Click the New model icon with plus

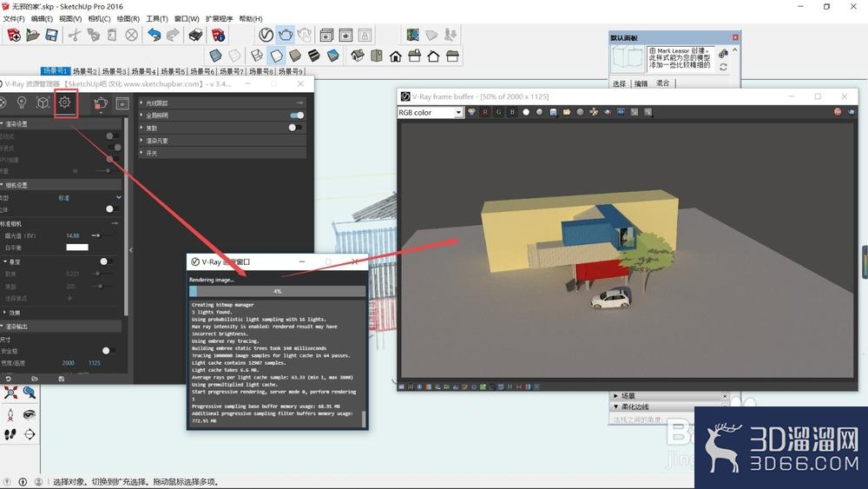(14, 36)
